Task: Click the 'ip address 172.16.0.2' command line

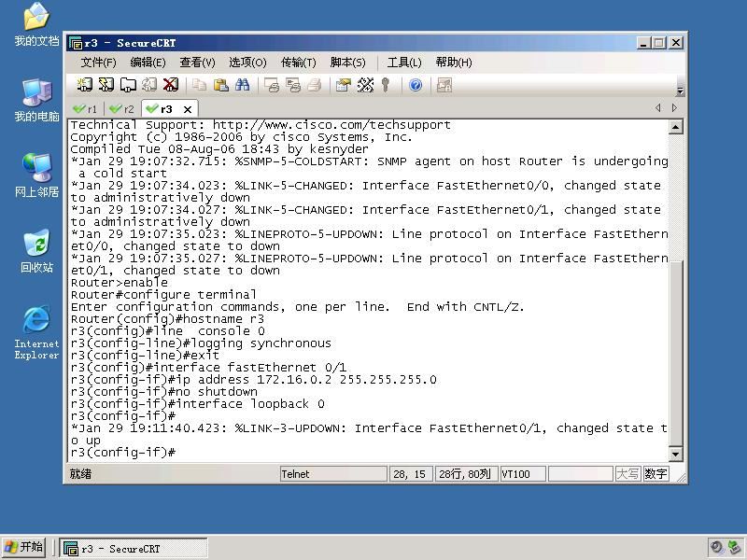Action: click(x=253, y=380)
